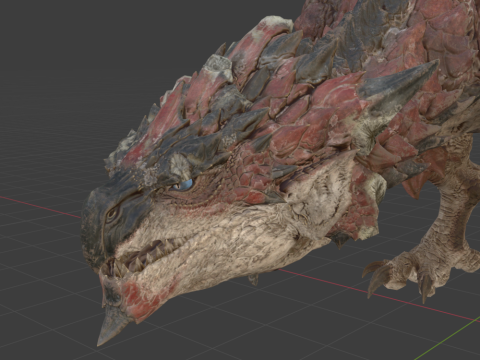Select the dragon model by its blue eye

pos(185,185)
